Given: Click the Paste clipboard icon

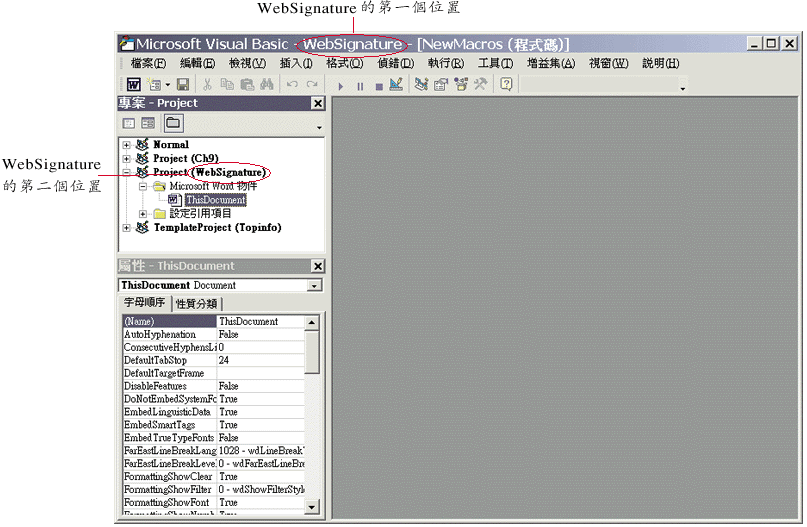Looking at the screenshot, I should (x=247, y=84).
